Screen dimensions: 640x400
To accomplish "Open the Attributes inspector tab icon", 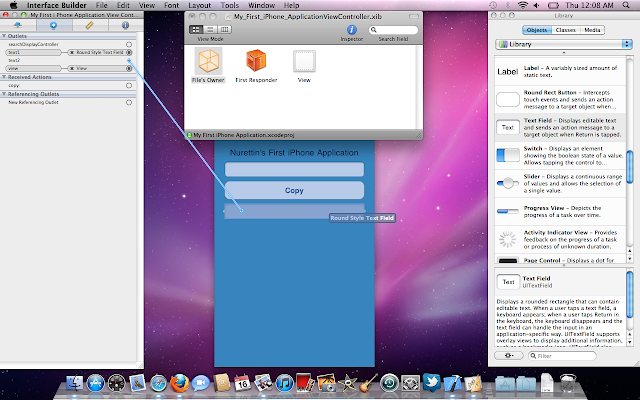I will pos(18,25).
